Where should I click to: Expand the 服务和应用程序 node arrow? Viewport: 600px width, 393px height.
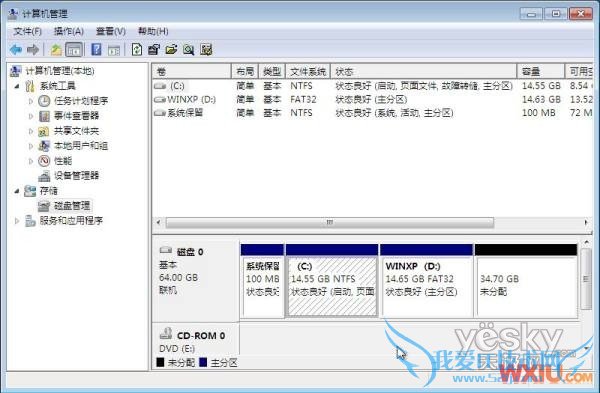[17, 221]
